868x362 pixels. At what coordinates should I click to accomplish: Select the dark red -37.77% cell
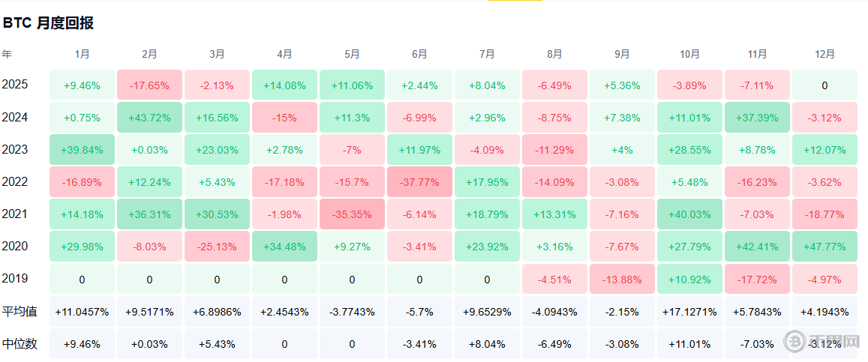(419, 182)
